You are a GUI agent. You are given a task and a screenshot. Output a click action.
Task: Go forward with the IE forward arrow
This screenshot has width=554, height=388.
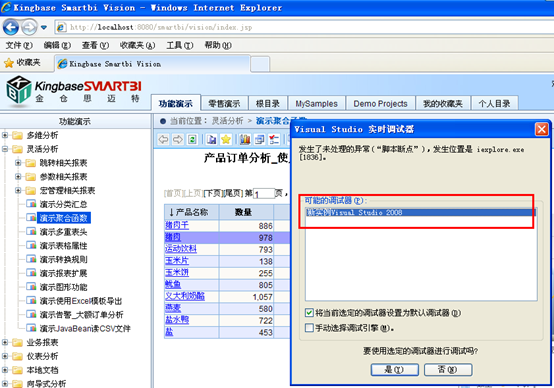30,27
